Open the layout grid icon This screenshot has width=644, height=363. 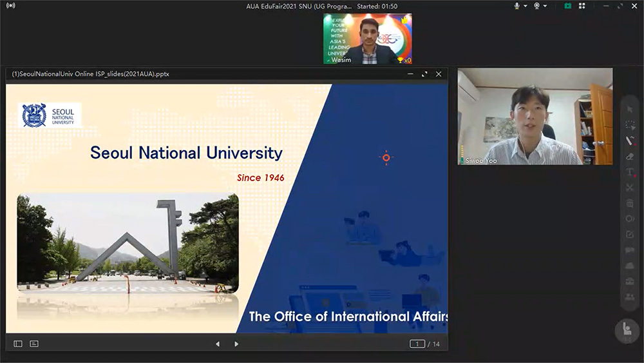pyautogui.click(x=582, y=6)
